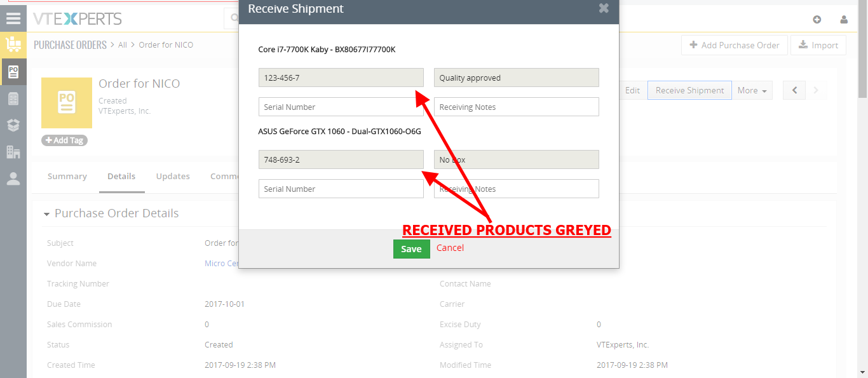Click the 'Carrier' field label
Screen dimensions: 868x378
[452, 304]
